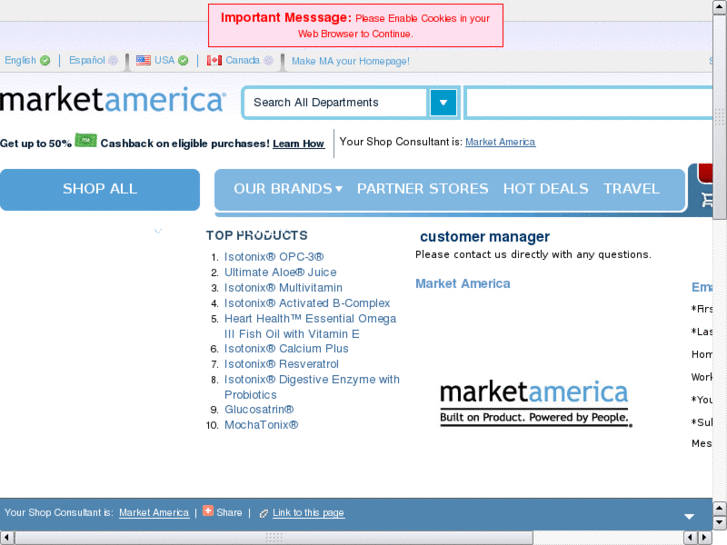Click vertical scrollbar up arrow
727x545 pixels.
click(x=720, y=7)
